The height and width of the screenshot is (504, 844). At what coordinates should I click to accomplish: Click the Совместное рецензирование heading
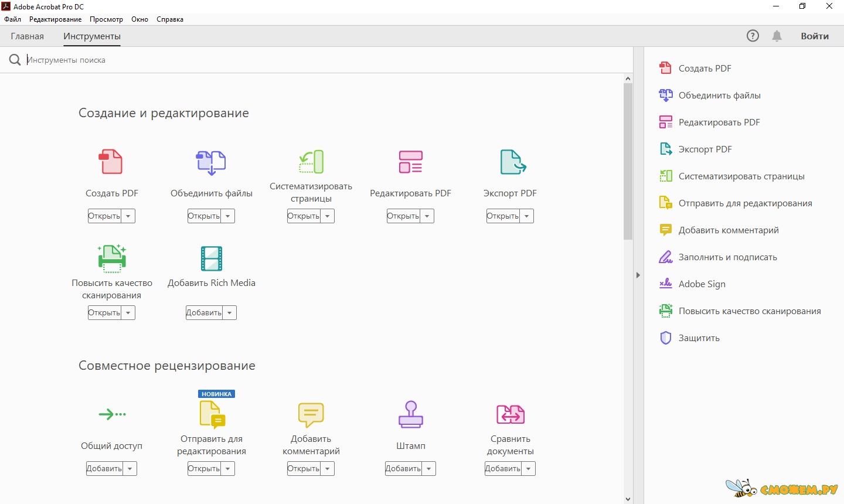point(167,366)
